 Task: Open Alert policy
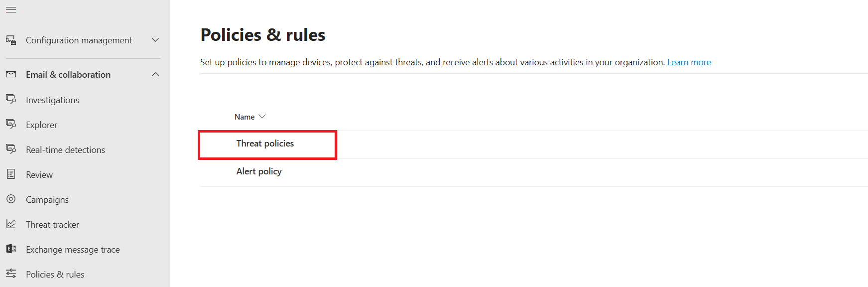(259, 171)
